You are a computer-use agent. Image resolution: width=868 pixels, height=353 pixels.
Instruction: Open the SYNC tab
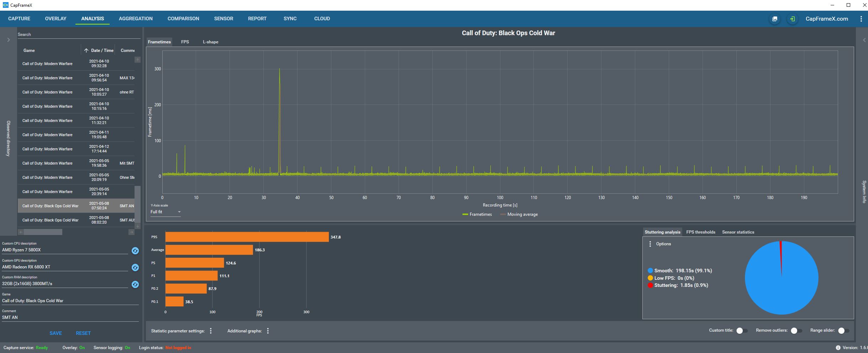290,18
